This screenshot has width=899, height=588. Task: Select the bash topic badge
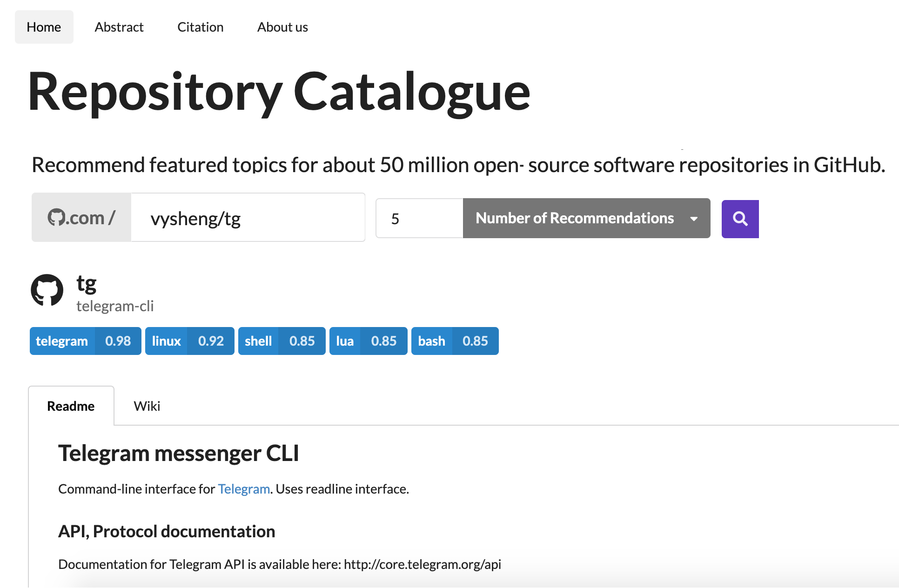pyautogui.click(x=455, y=341)
